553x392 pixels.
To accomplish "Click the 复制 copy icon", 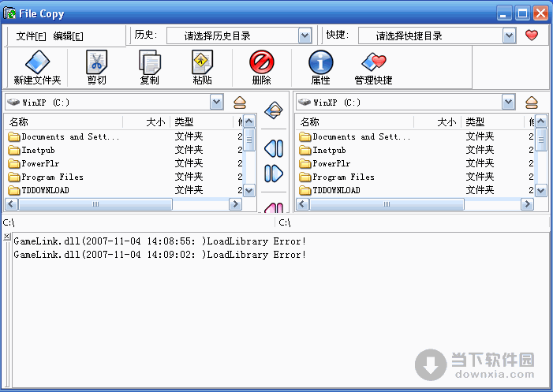I will 150,62.
